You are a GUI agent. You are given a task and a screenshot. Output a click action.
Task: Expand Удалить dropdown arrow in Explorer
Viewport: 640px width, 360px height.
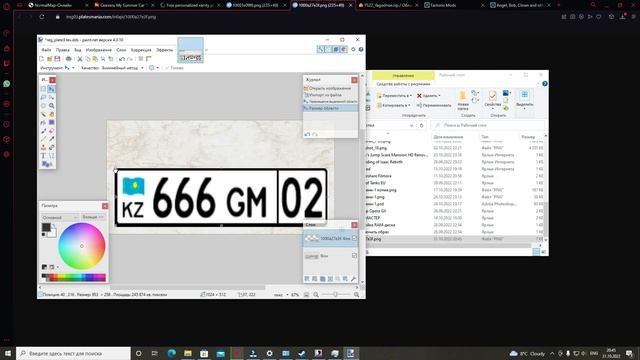click(x=439, y=96)
